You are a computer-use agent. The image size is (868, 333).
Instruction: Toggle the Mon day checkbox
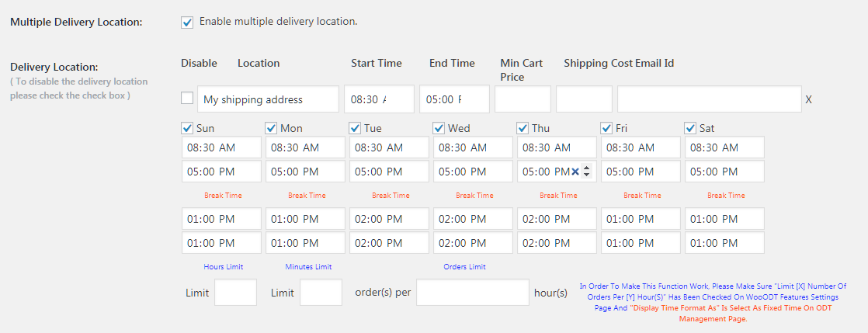pyautogui.click(x=271, y=128)
